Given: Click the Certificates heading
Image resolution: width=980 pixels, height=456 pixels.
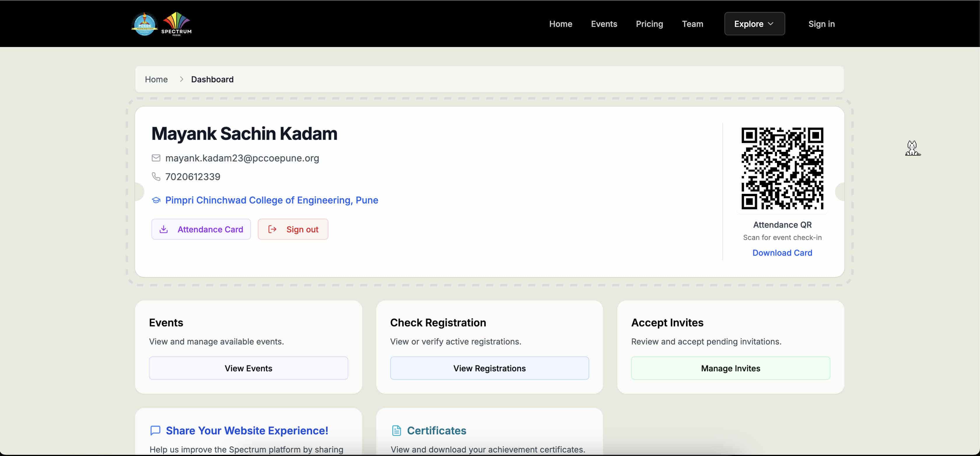Looking at the screenshot, I should click(x=436, y=431).
